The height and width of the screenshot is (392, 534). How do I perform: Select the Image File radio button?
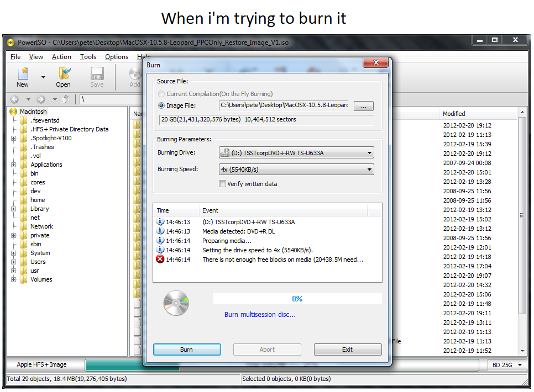click(x=161, y=105)
